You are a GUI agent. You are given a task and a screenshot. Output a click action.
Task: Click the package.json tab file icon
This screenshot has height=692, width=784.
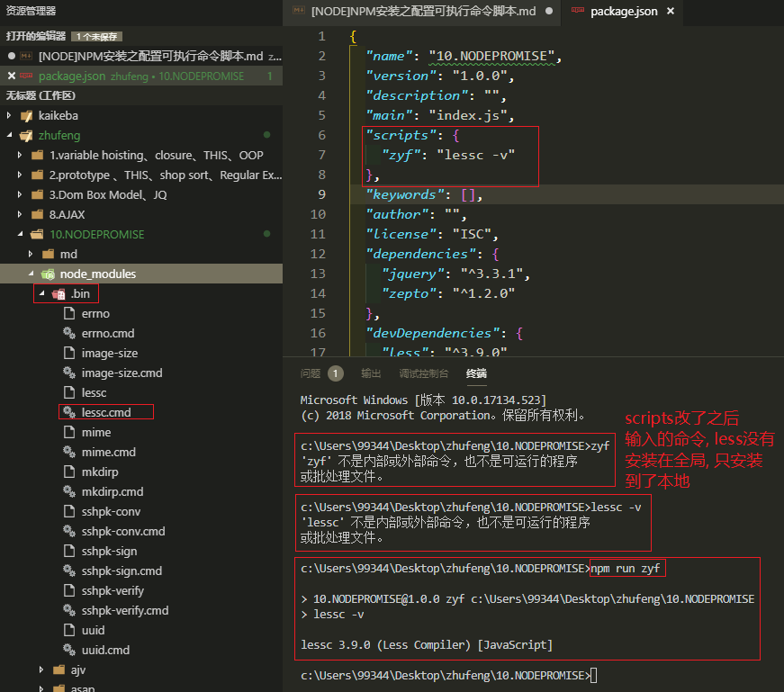pyautogui.click(x=576, y=12)
